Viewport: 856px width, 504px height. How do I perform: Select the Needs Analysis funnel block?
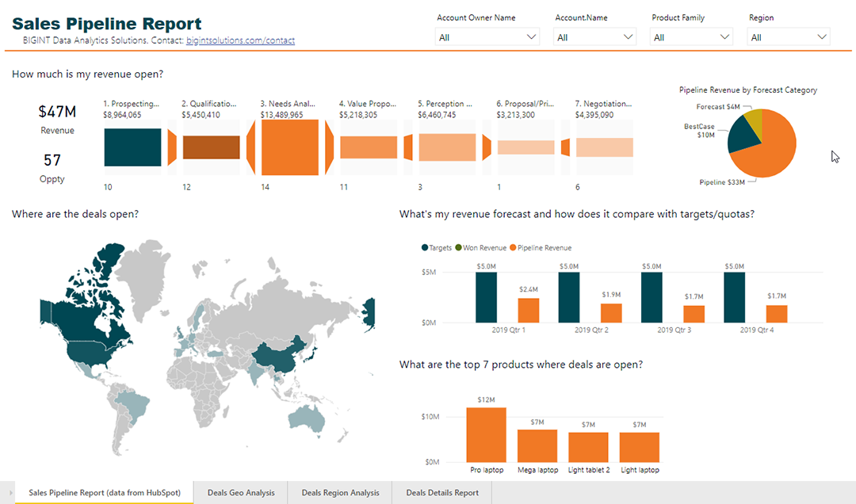point(289,147)
